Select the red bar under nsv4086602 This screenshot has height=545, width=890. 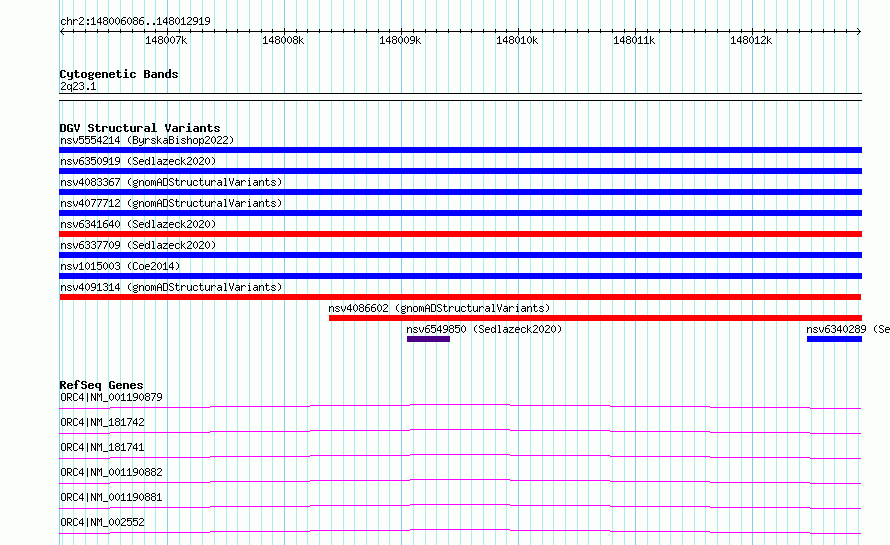pos(595,318)
